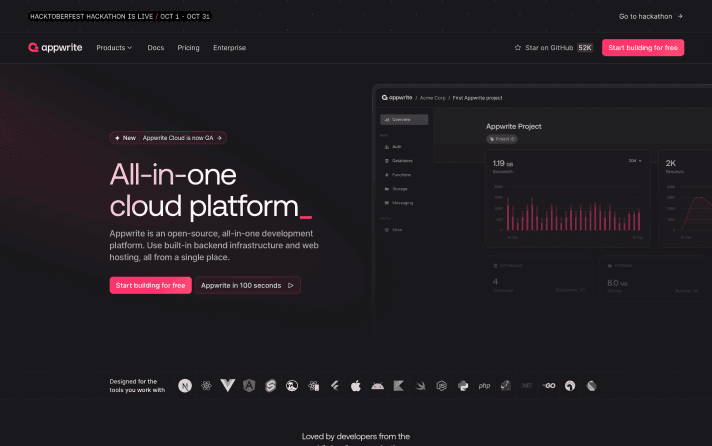Select Auth in the dashboard preview sidebar
Screen dimensions: 712x446
coord(393,147)
